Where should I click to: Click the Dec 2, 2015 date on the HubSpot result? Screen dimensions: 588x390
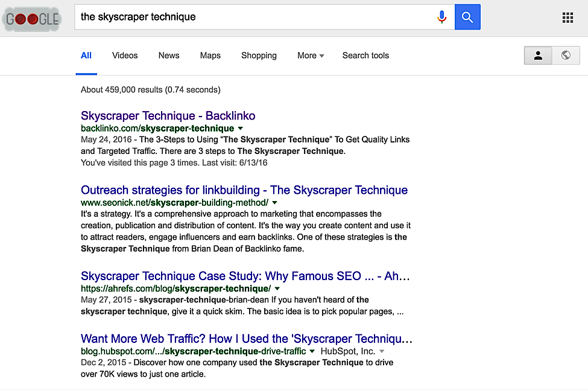pos(104,363)
